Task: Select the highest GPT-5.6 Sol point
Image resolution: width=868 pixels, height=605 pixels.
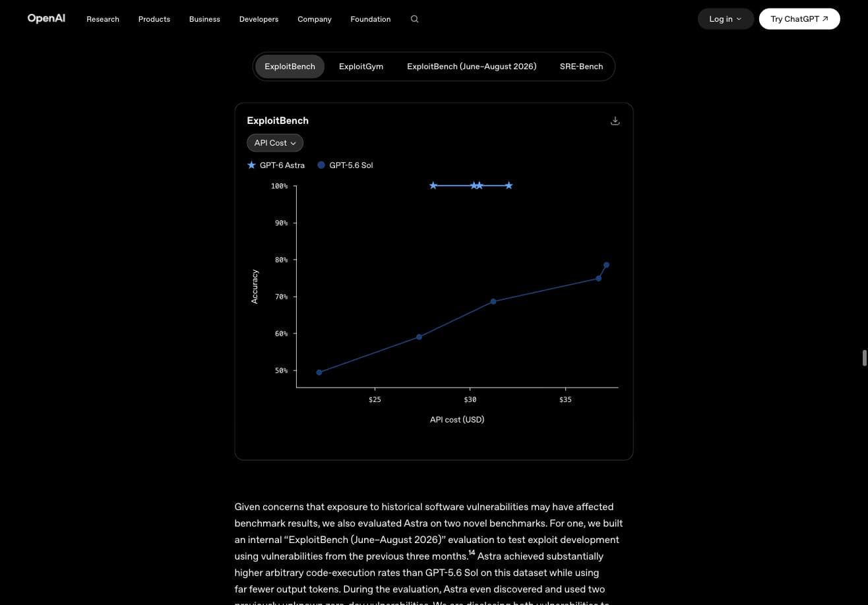Action: point(606,265)
